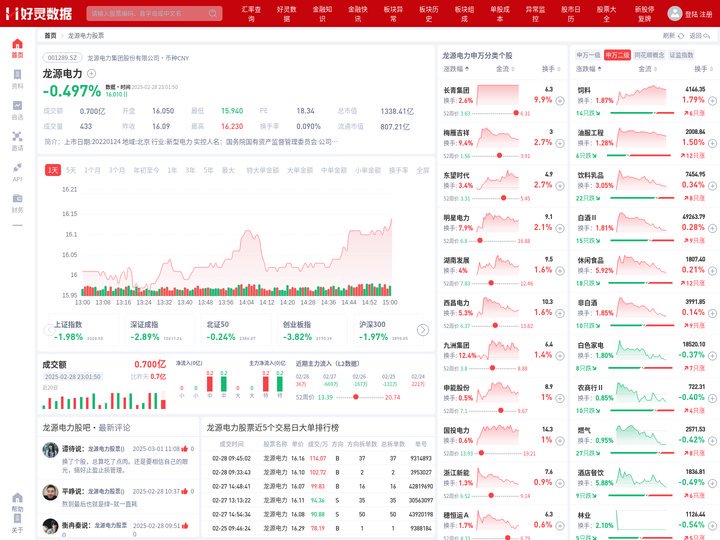This screenshot has width=720, height=540.
Task: Show previous indices with left arrow
Action: [49, 330]
